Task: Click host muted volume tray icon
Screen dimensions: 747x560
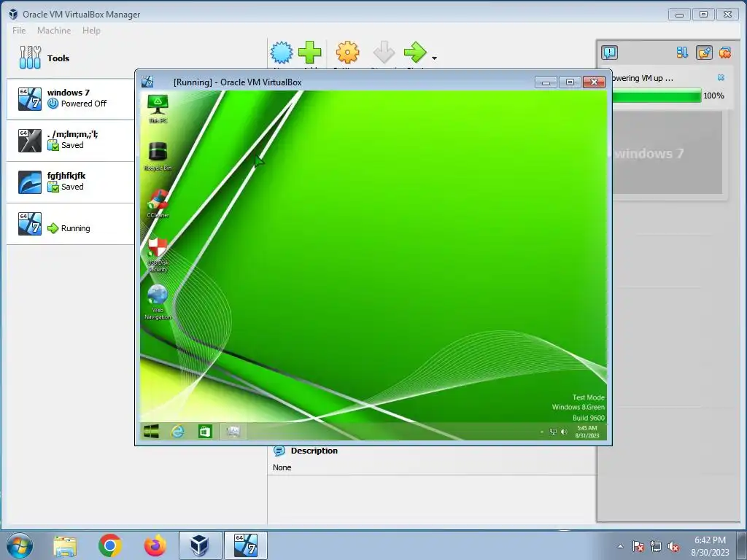Action: pyautogui.click(x=673, y=546)
